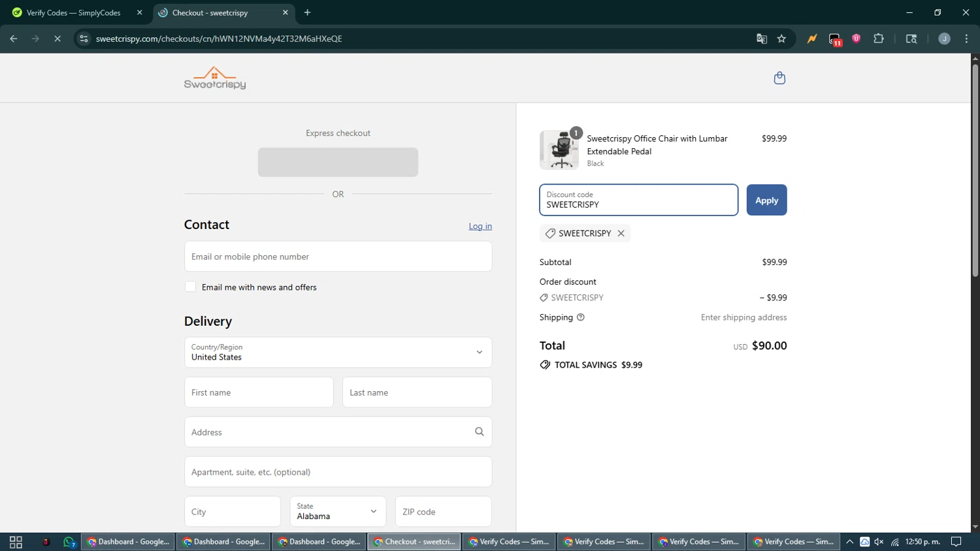Stop loading the page
Viewport: 980px width, 551px height.
pyautogui.click(x=57, y=39)
